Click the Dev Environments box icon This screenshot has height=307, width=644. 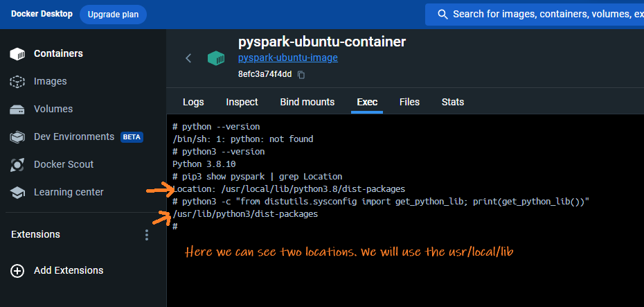pyautogui.click(x=17, y=137)
